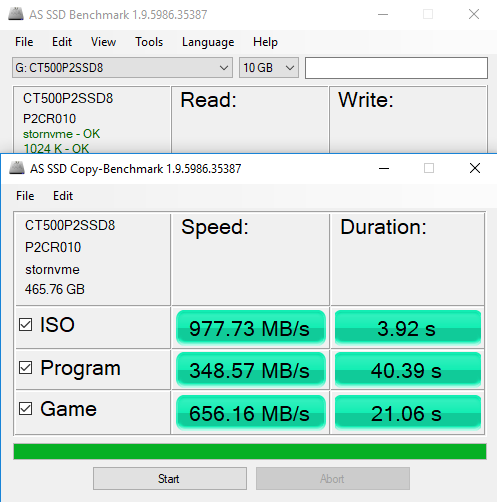Click the green progress bar

coord(250,451)
